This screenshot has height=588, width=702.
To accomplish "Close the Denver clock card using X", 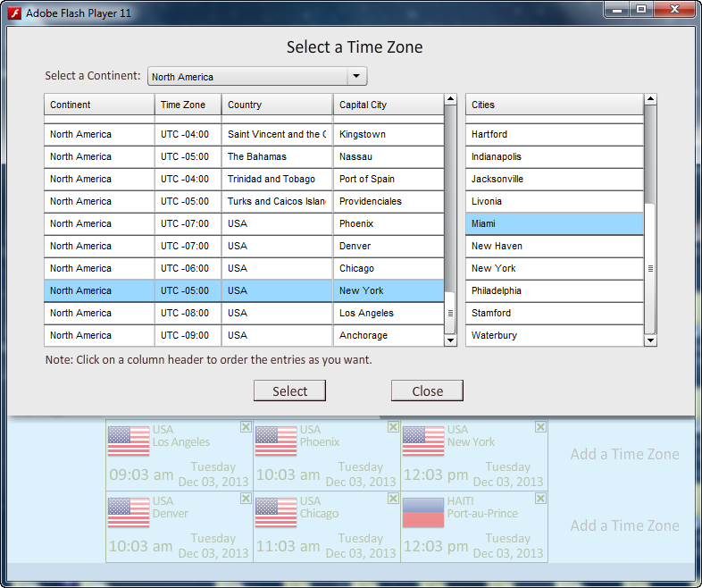I will (x=246, y=499).
